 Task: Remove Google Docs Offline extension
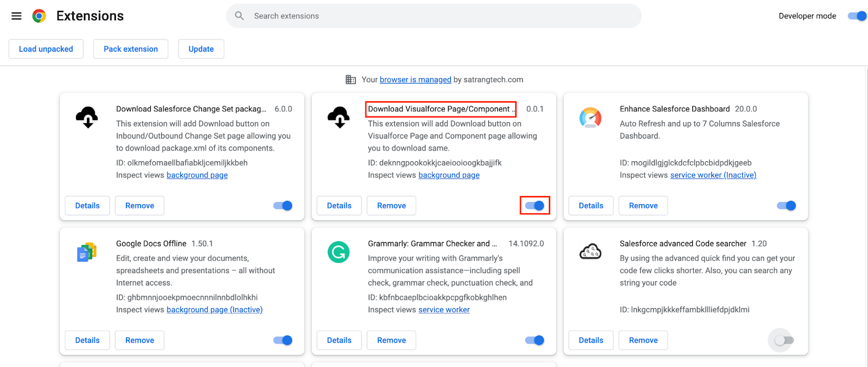click(x=139, y=340)
